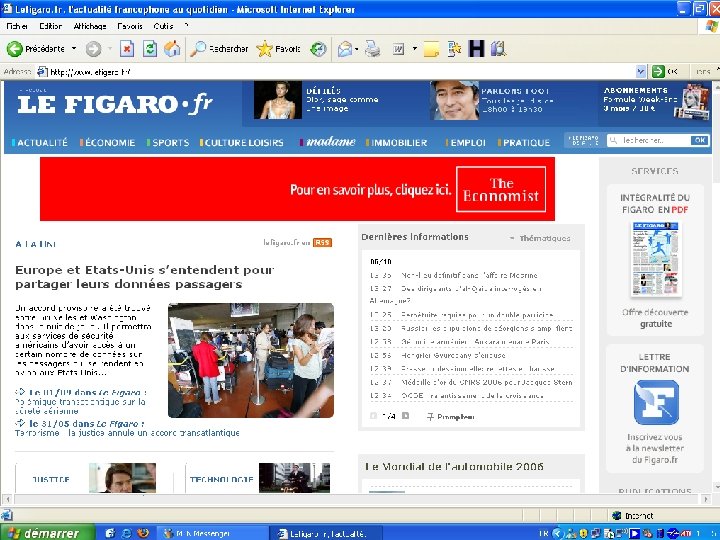Open the Edition menu
The image size is (720, 540).
click(51, 26)
